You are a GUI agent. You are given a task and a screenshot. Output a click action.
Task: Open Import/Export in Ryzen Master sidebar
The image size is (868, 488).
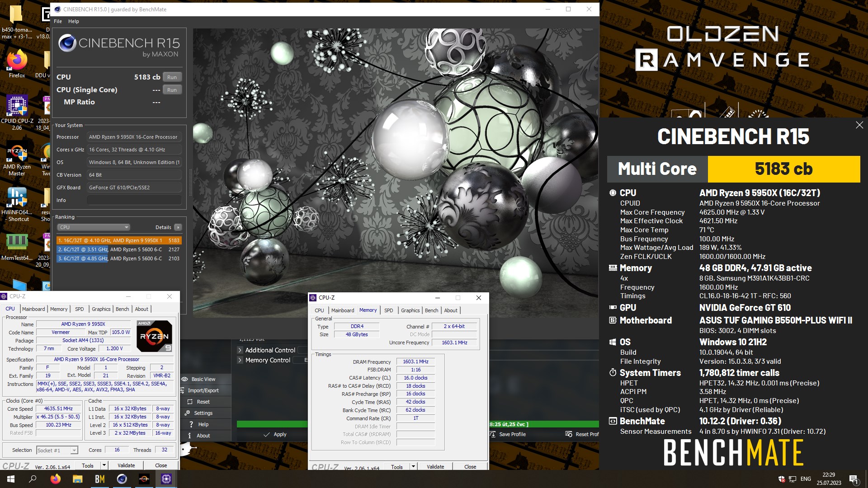point(203,390)
